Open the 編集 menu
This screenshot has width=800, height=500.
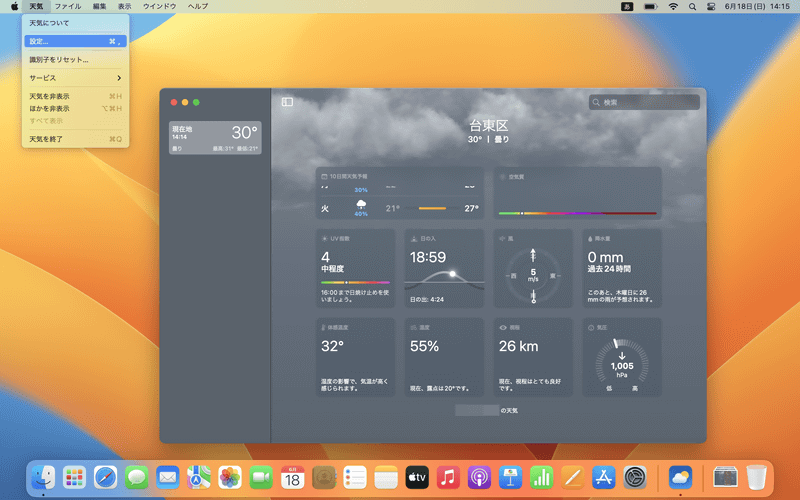pyautogui.click(x=99, y=6)
